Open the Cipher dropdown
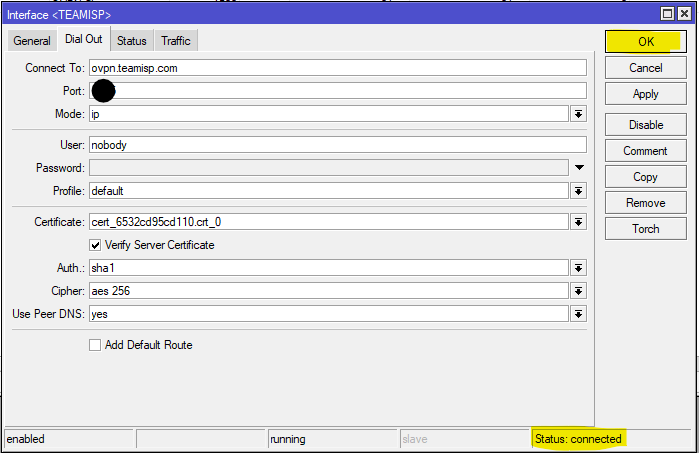This screenshot has width=699, height=453. coord(578,291)
